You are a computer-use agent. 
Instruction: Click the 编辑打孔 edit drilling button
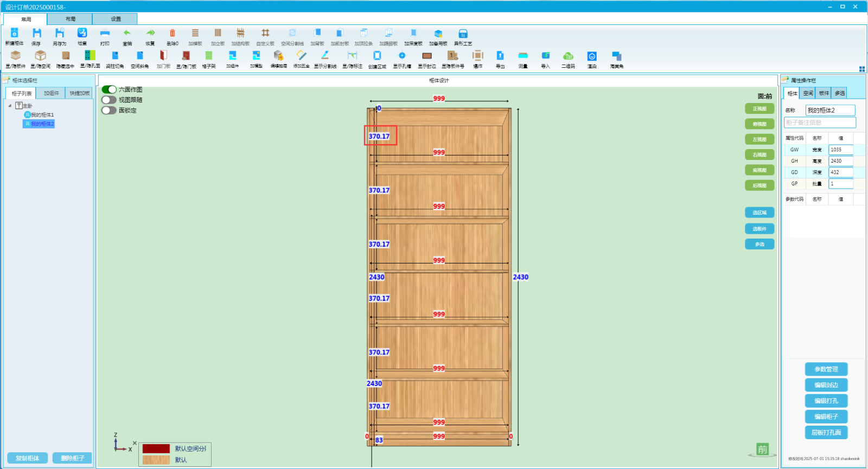click(x=826, y=401)
